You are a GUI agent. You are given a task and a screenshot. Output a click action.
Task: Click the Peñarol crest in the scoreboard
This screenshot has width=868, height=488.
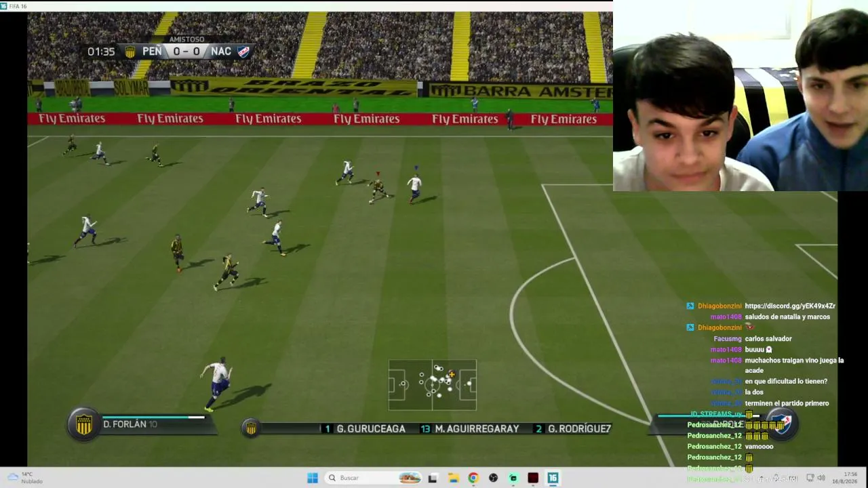130,52
